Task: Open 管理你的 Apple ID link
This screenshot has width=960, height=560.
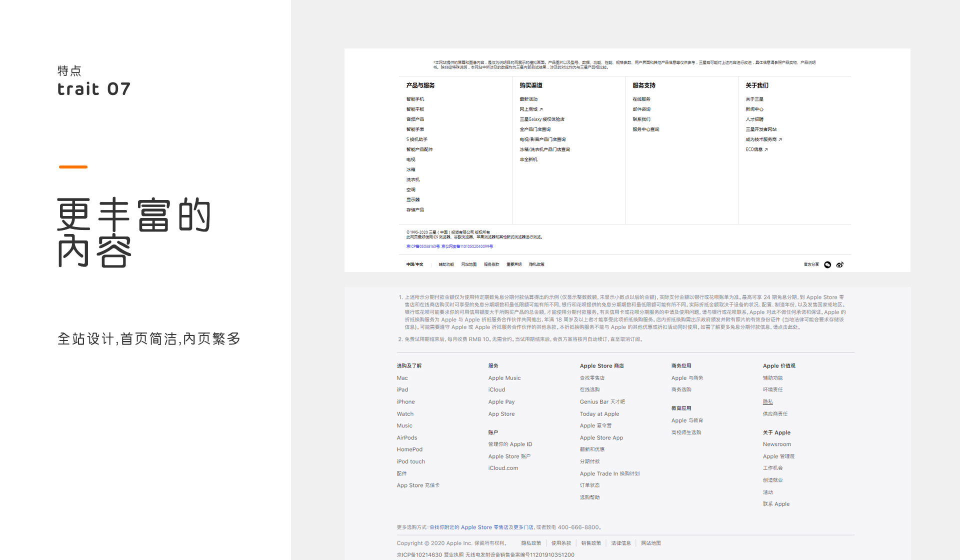Action: [x=510, y=444]
